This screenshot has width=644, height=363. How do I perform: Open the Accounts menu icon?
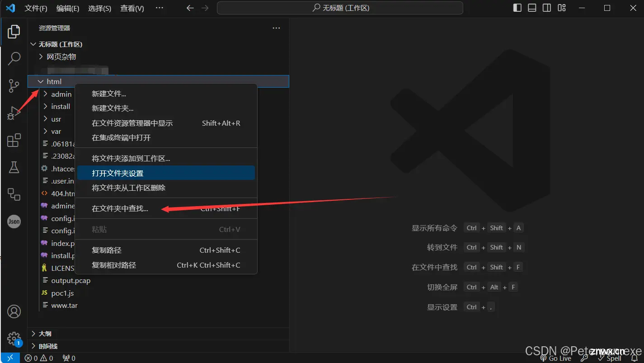coord(14,311)
